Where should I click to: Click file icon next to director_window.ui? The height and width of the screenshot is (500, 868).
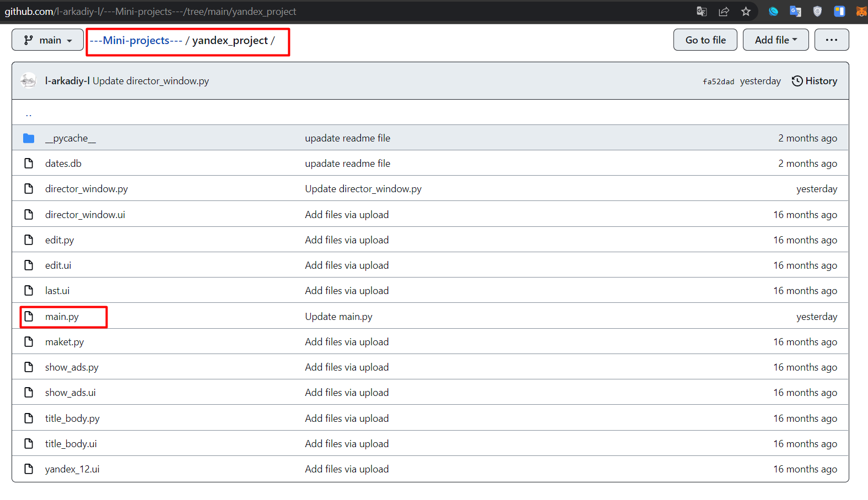click(x=29, y=215)
